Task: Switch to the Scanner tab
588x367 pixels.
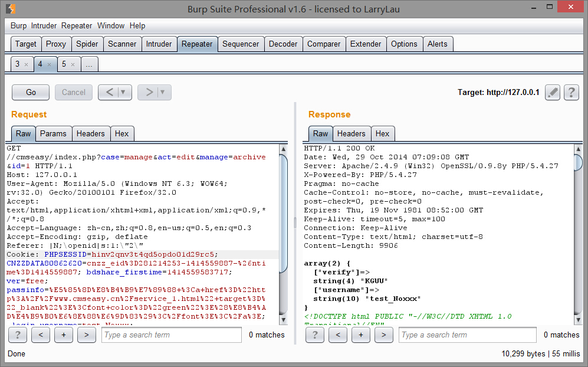Action: coord(122,44)
